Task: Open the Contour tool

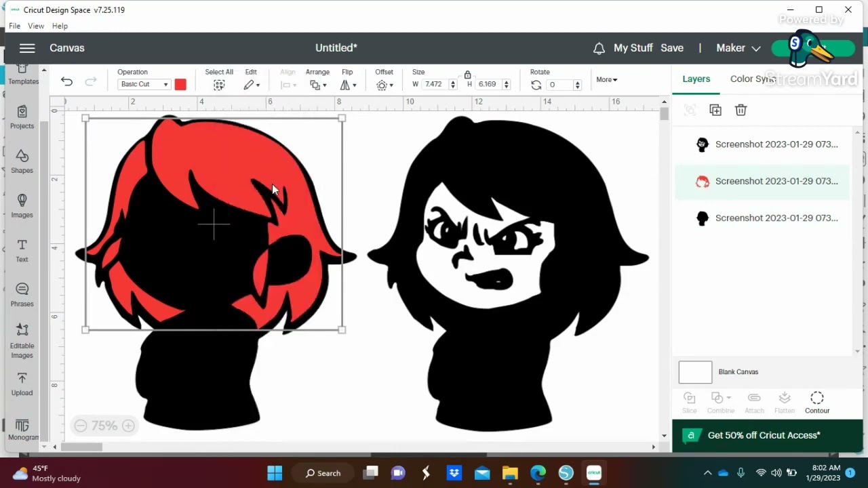Action: 817,403
